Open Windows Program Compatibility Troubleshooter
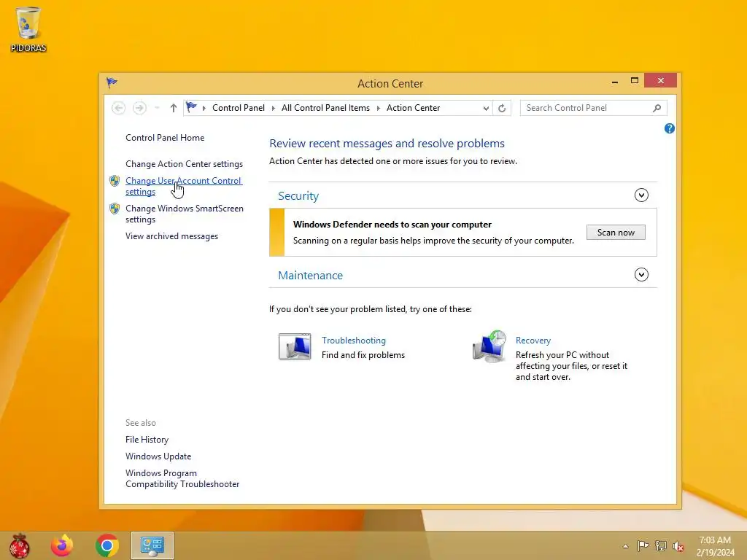The image size is (747, 560). 182,478
